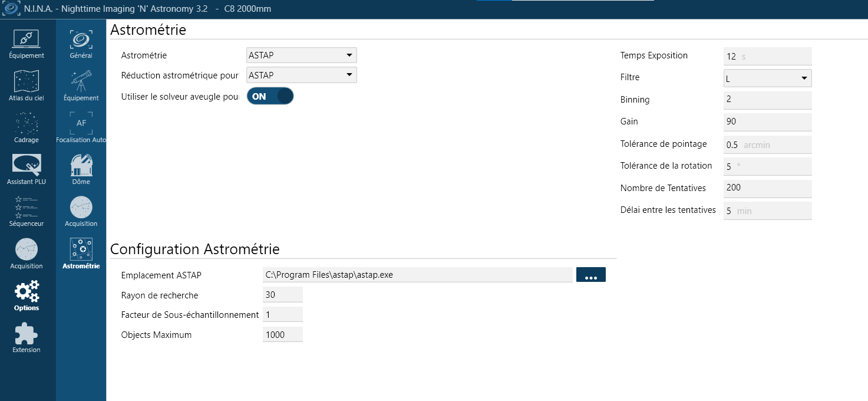The height and width of the screenshot is (401, 868).
Task: Edit the Temps Exposition field
Action: click(x=768, y=56)
